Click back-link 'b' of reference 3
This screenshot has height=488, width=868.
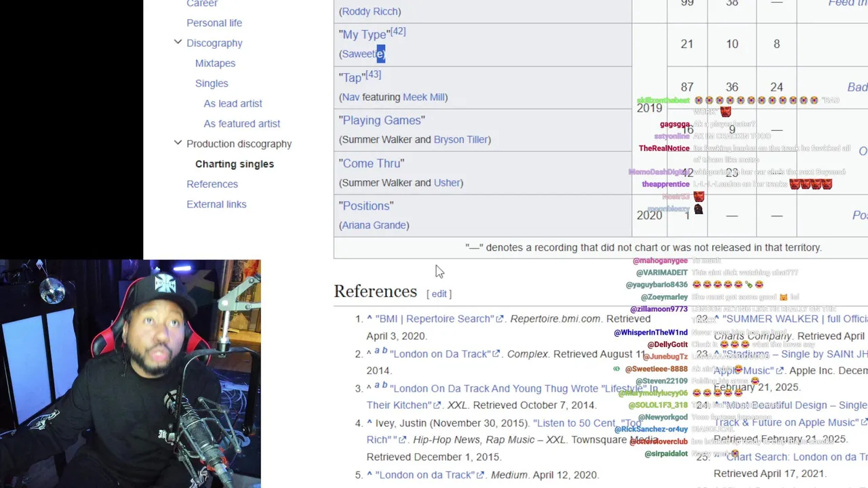coord(384,385)
